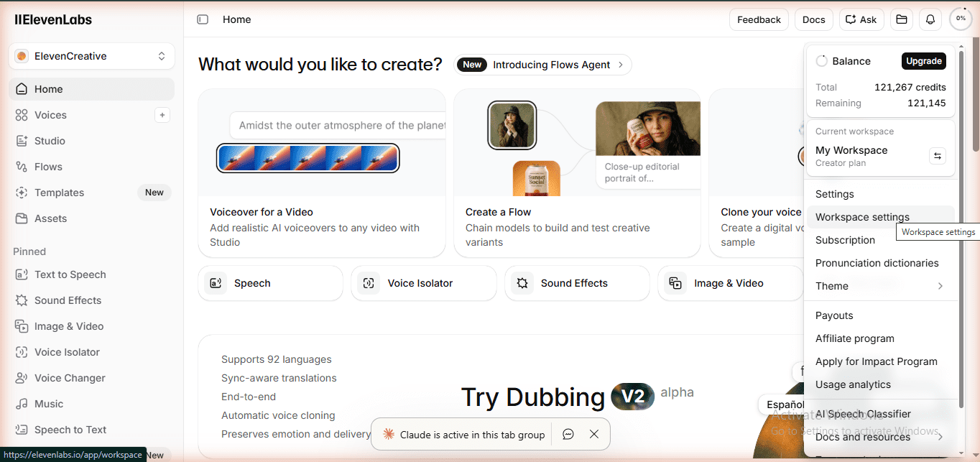Click the Ask button
Viewport: 980px width, 462px height.
(x=861, y=19)
